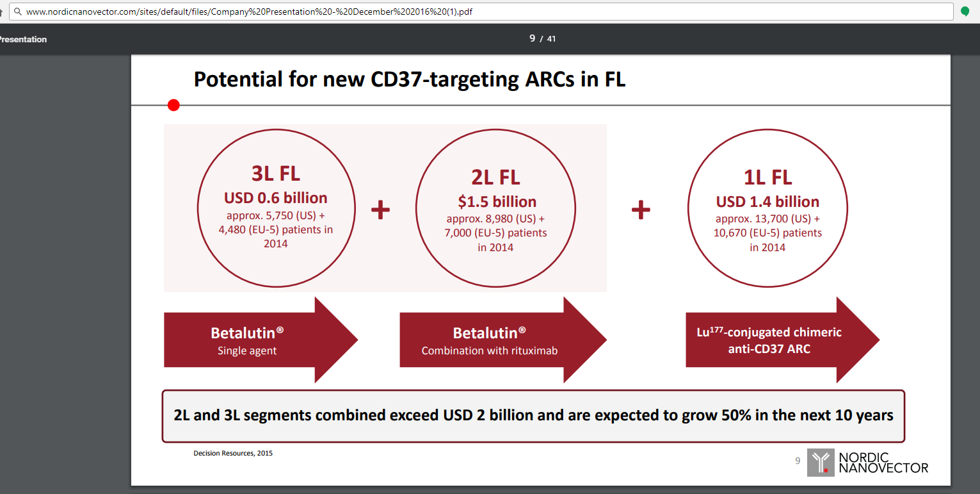Click the Decision Resources, 2015 source footnote
The image size is (980, 494).
[233, 453]
